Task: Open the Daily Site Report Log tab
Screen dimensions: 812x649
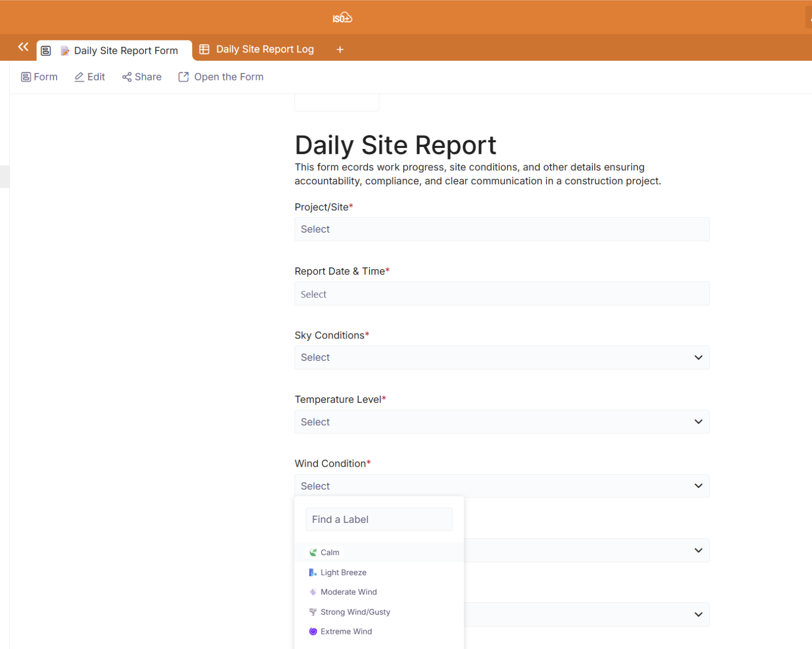Action: pyautogui.click(x=264, y=49)
